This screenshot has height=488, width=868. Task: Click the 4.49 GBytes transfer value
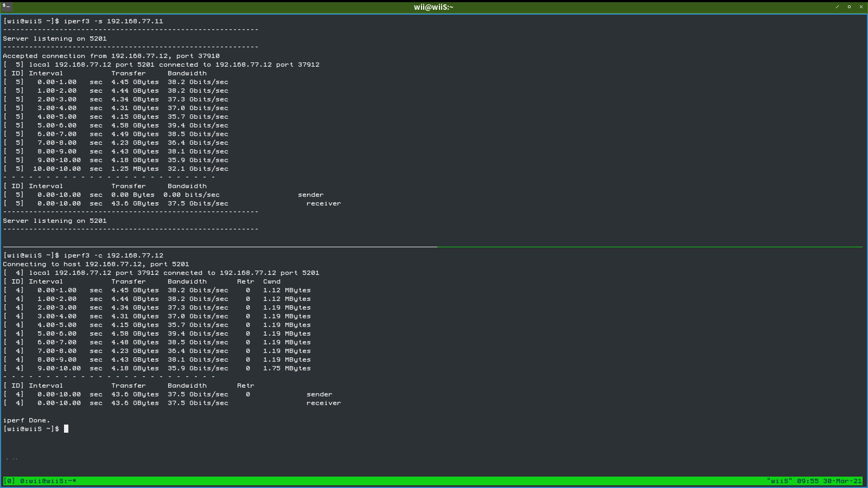135,134
